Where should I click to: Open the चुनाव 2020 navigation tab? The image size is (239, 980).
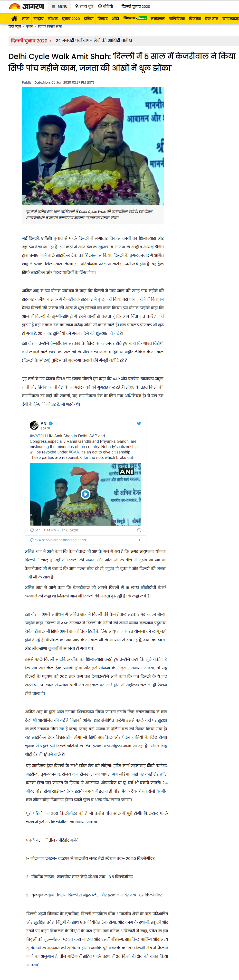pos(71,19)
